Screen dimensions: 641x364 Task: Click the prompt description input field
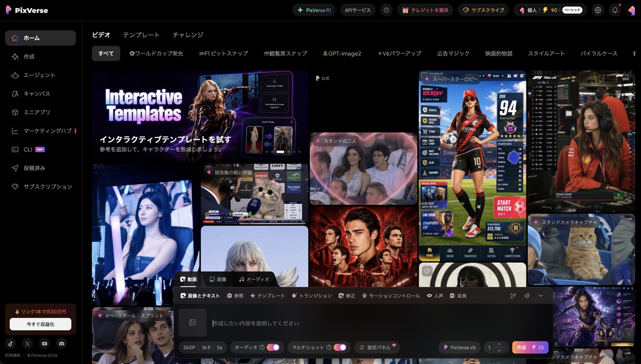pos(378,323)
